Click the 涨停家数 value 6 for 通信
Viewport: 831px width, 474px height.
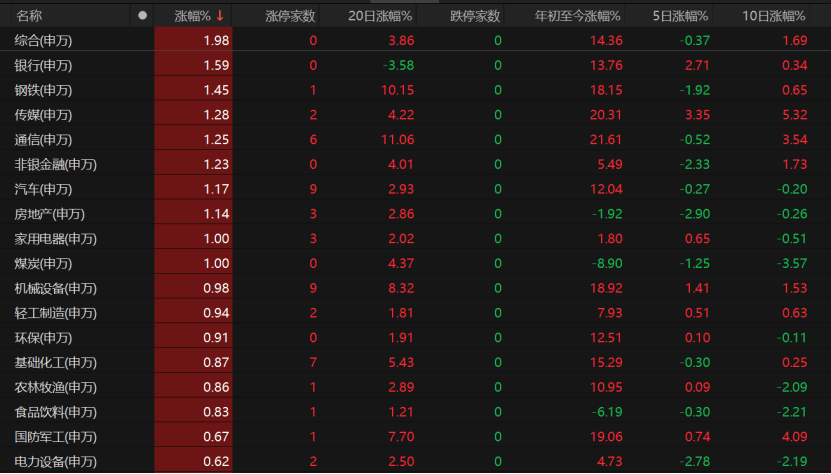[x=313, y=140]
